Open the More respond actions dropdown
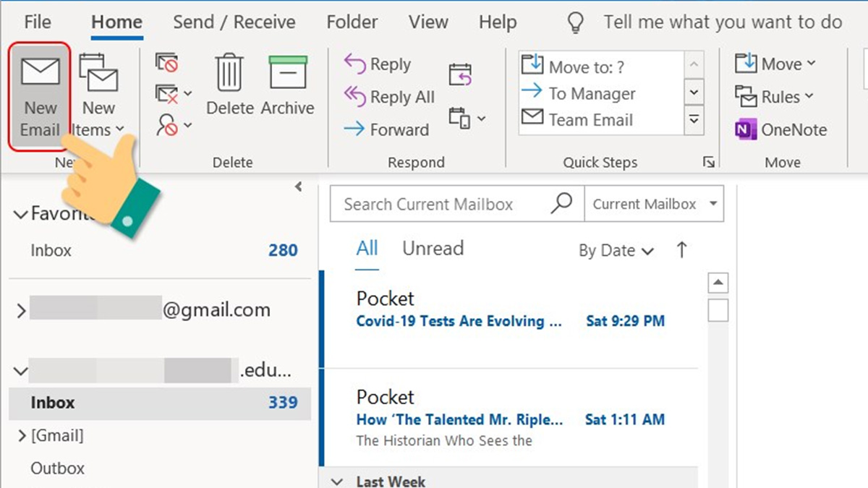The image size is (868, 488). click(x=467, y=118)
